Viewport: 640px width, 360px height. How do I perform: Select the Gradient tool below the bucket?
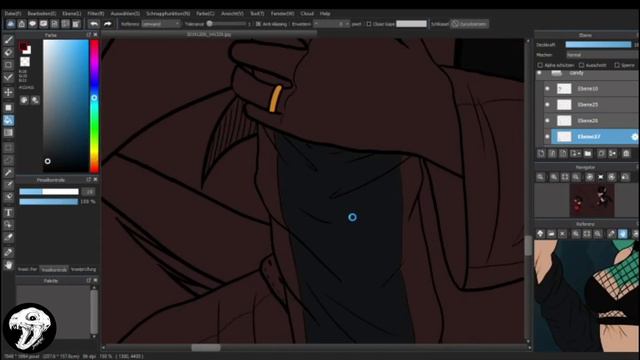8,133
